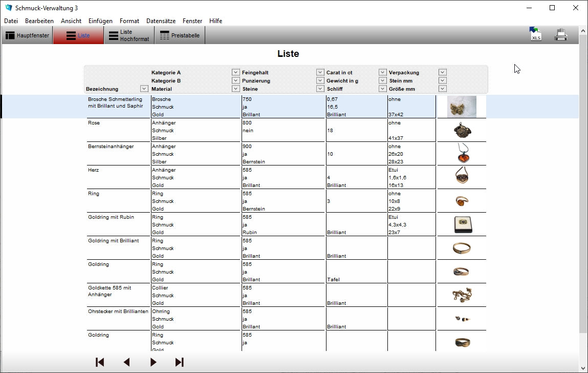Open the Schliff sort dropdown
588x373 pixels.
[382, 89]
